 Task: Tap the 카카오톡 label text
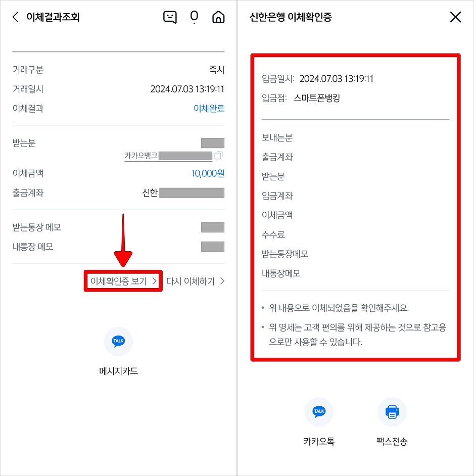(319, 441)
